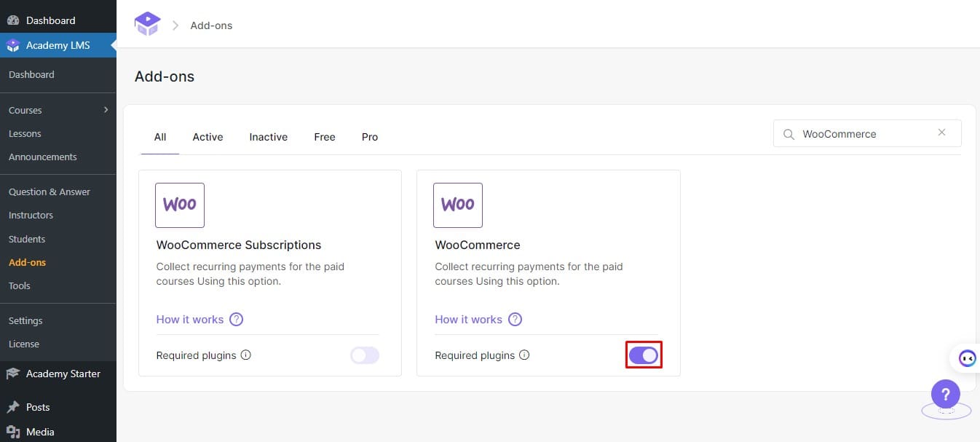Open the help question mark bubble
The width and height of the screenshot is (980, 442).
[945, 394]
